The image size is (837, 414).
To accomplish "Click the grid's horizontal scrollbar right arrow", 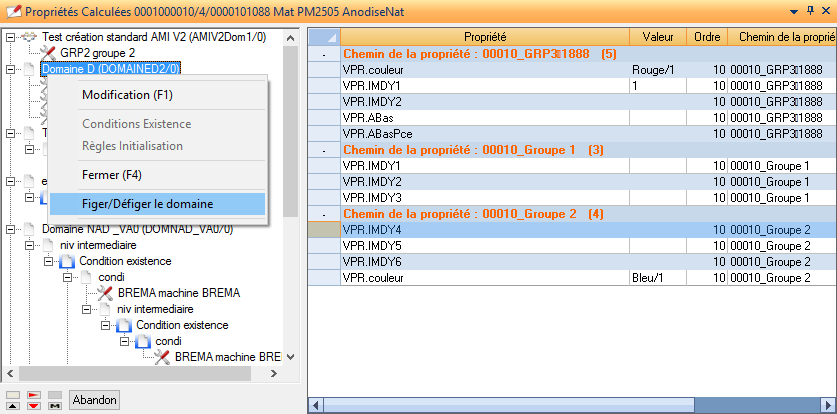I will pos(829,406).
